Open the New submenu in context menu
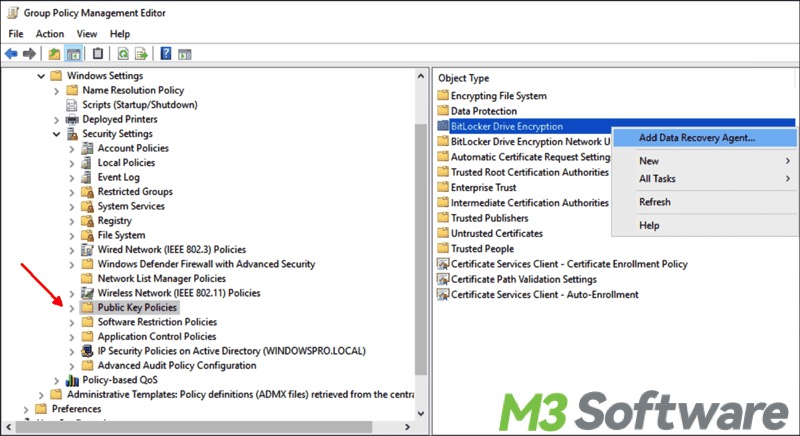Screen dimensions: 800x436 click(705, 161)
